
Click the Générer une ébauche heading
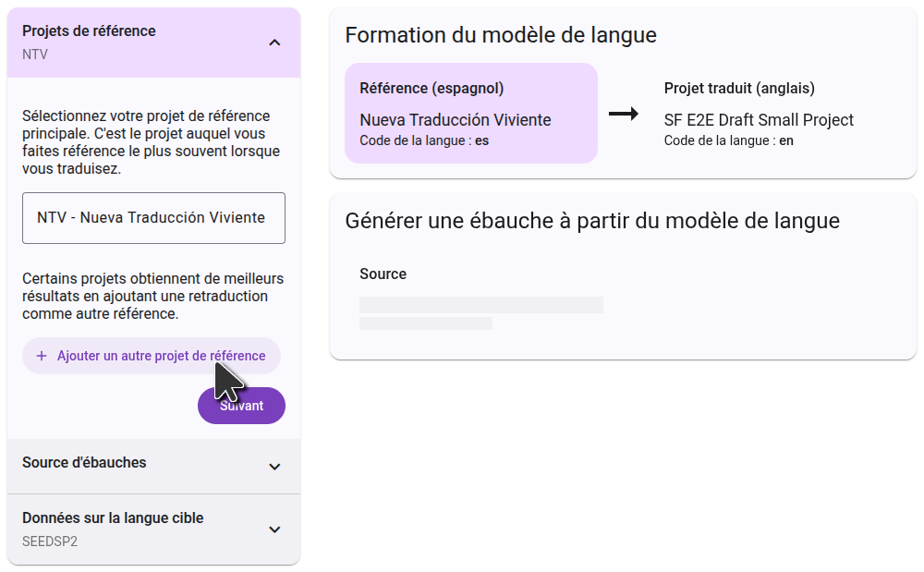[592, 221]
